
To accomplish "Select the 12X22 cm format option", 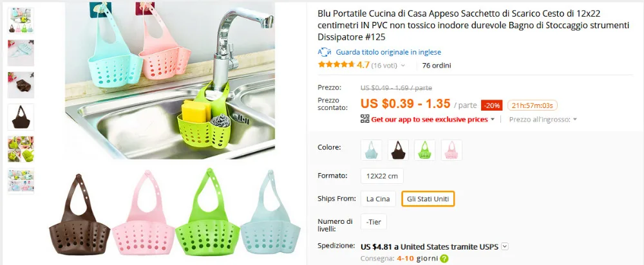I will point(382,176).
